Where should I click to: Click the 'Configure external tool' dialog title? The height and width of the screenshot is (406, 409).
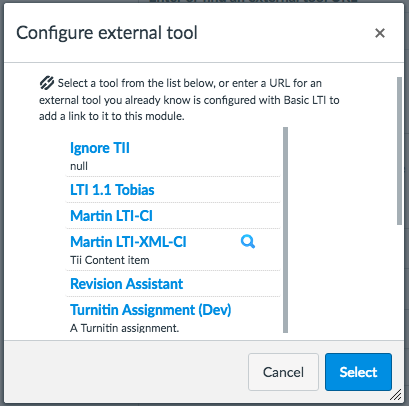tap(107, 33)
